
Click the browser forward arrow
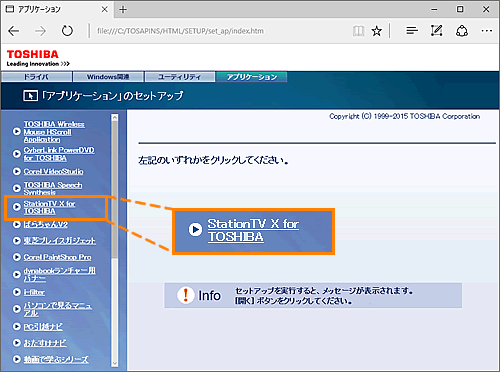pos(40,31)
